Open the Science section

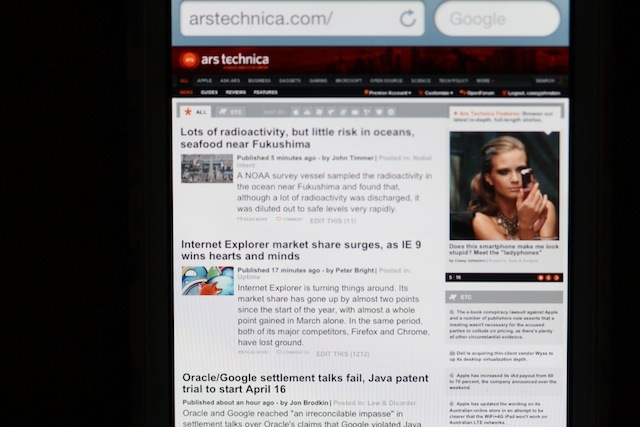421,81
